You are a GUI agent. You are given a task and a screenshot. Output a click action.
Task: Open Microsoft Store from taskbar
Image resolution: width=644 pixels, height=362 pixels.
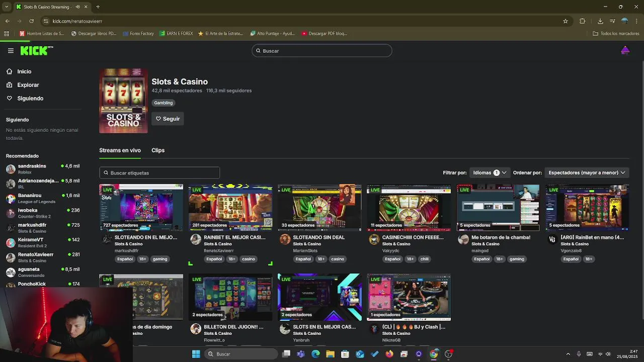coord(345,354)
